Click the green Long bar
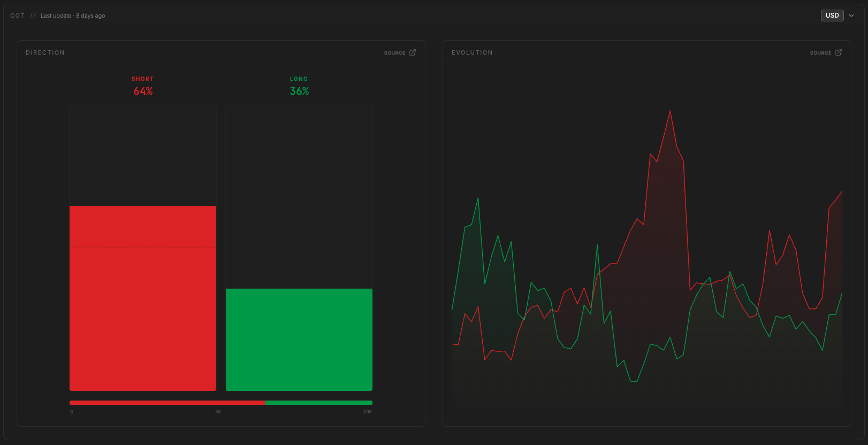The width and height of the screenshot is (868, 445). coord(299,340)
